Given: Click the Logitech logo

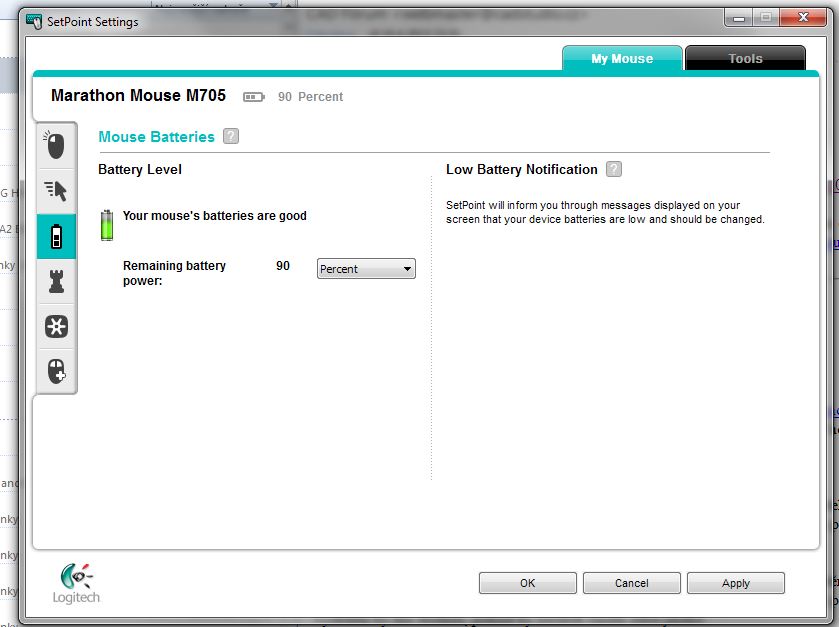Looking at the screenshot, I should click(x=76, y=584).
